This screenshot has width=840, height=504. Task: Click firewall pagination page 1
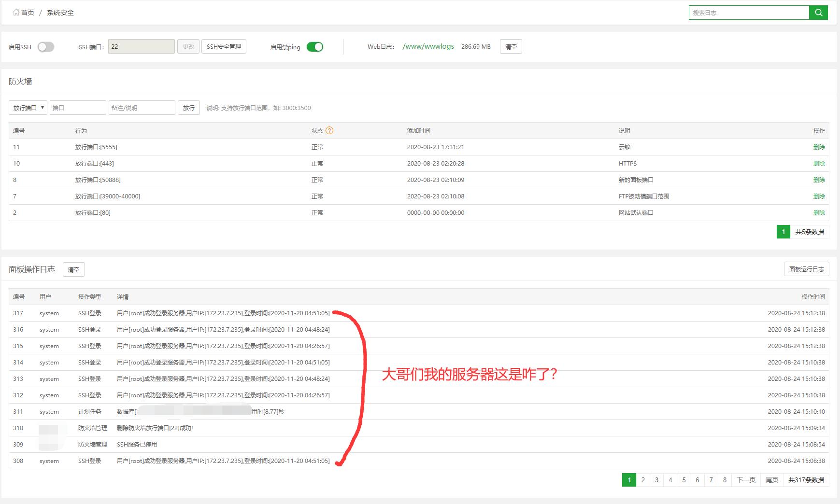[783, 232]
